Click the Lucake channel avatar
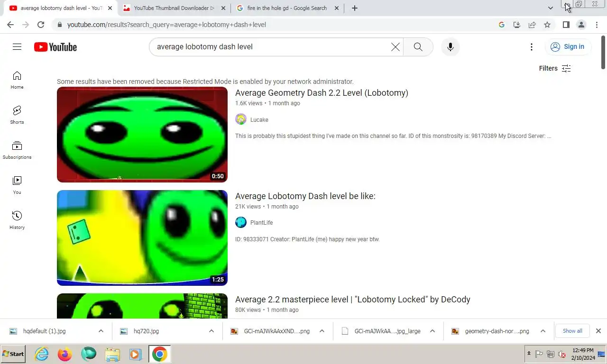Viewport: 607px width, 364px height. coord(241,119)
